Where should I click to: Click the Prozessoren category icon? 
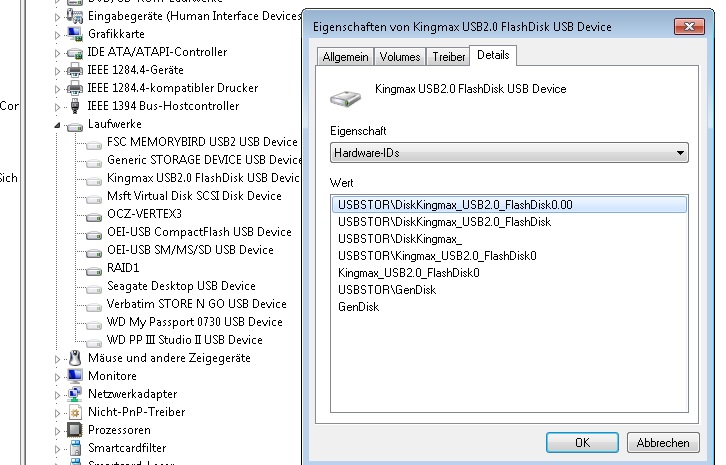[74, 430]
